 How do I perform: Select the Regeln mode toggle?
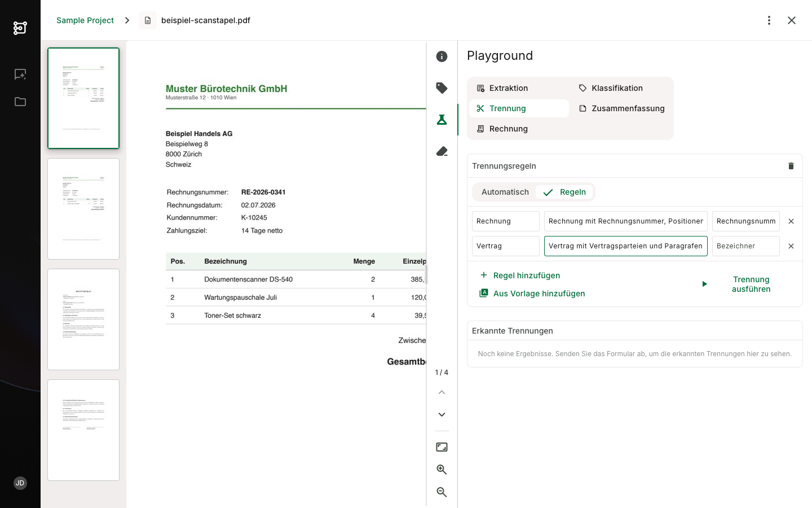564,192
